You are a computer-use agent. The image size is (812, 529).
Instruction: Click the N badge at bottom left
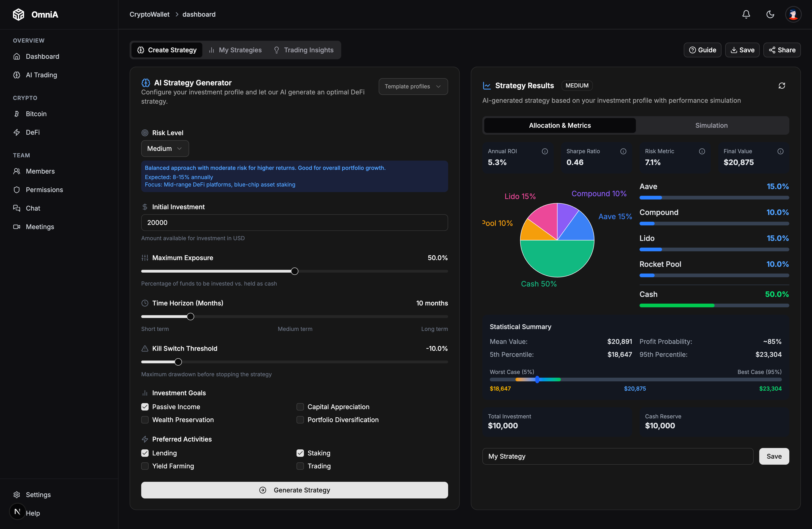[17, 511]
